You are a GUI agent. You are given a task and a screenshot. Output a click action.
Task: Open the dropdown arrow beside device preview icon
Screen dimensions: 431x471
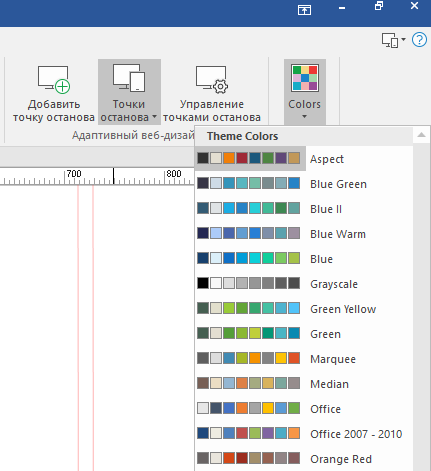pos(403,40)
